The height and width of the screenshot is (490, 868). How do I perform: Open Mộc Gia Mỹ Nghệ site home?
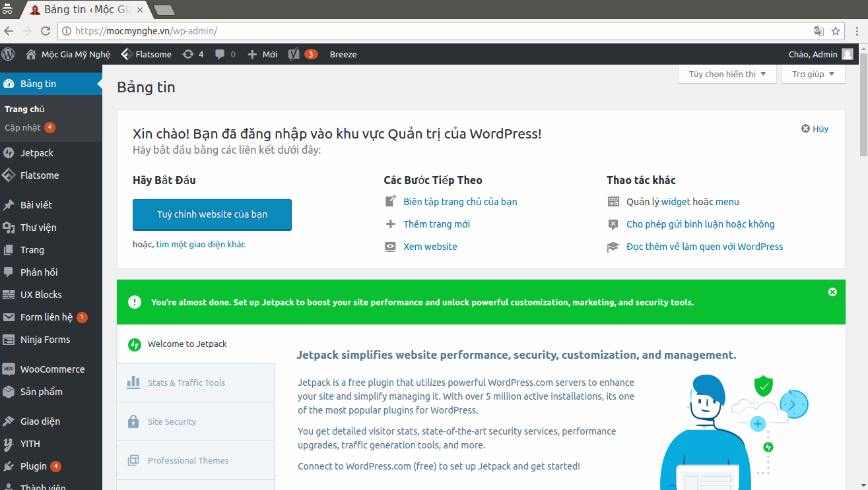point(68,54)
